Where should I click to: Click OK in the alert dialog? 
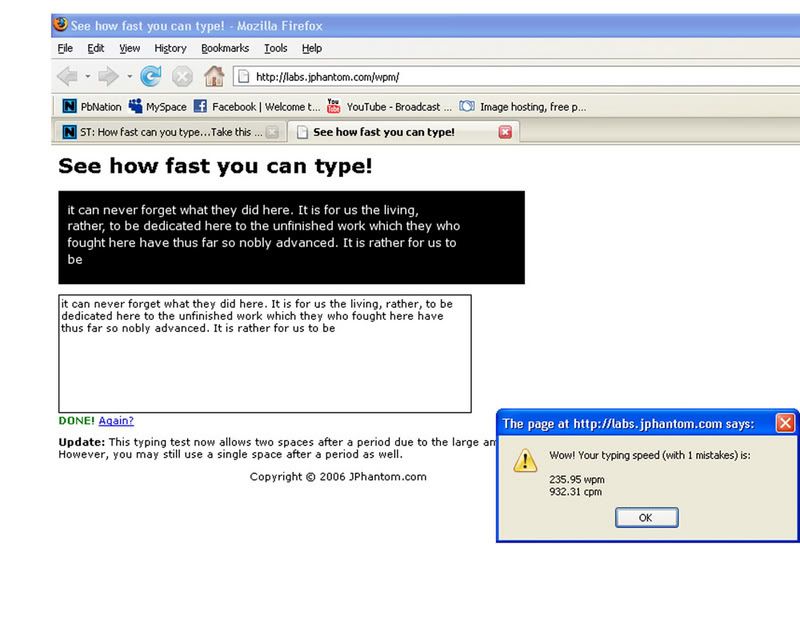click(646, 518)
